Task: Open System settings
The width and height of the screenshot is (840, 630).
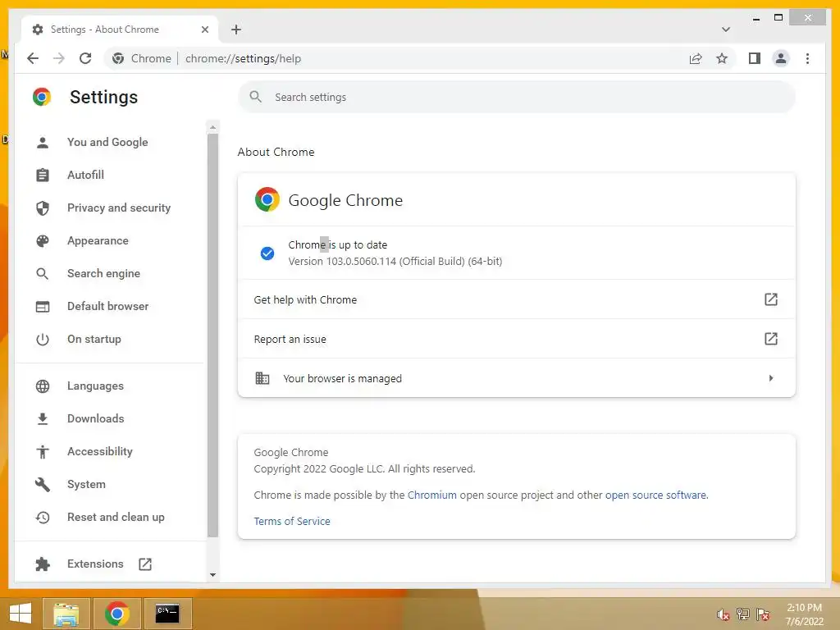Action: pyautogui.click(x=86, y=484)
